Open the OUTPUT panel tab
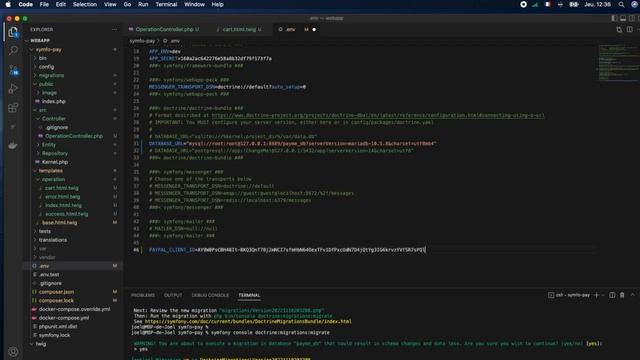The height and width of the screenshot is (360, 640). [173, 295]
